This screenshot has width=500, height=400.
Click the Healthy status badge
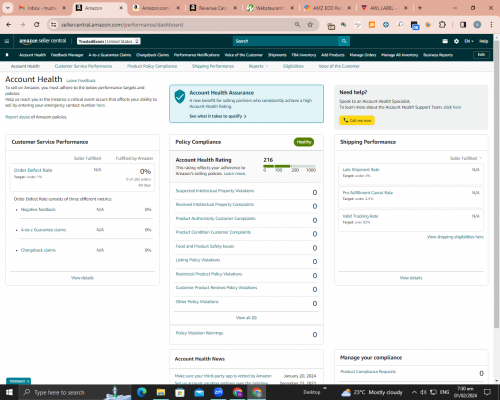click(x=304, y=142)
